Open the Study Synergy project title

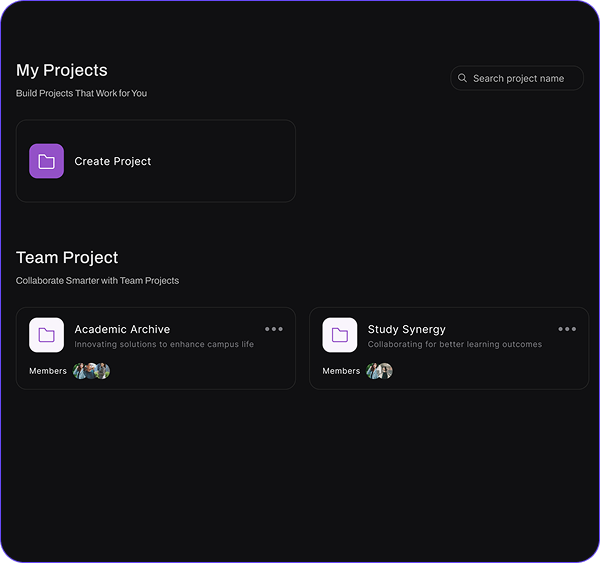coord(406,329)
